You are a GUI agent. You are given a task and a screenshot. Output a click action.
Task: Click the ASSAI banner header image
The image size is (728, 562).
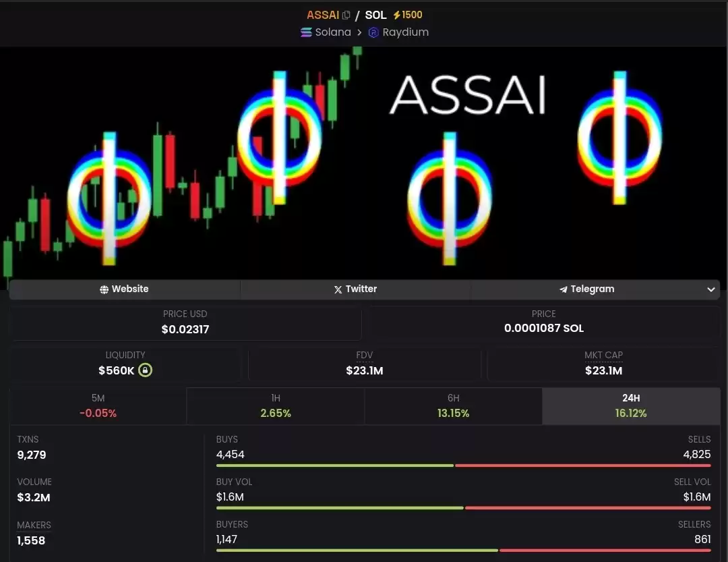[x=364, y=163]
